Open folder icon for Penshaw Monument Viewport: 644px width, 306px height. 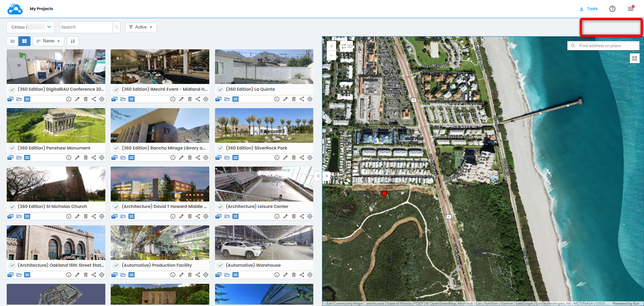pos(19,158)
